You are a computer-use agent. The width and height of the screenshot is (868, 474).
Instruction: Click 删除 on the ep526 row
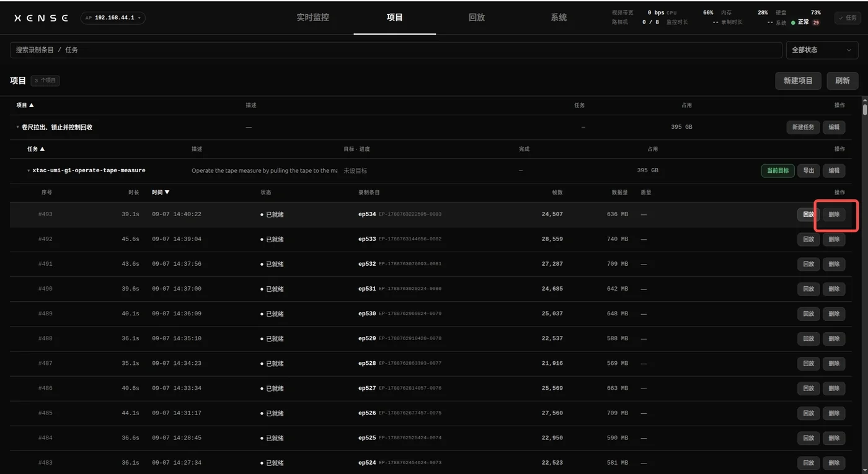click(x=834, y=413)
